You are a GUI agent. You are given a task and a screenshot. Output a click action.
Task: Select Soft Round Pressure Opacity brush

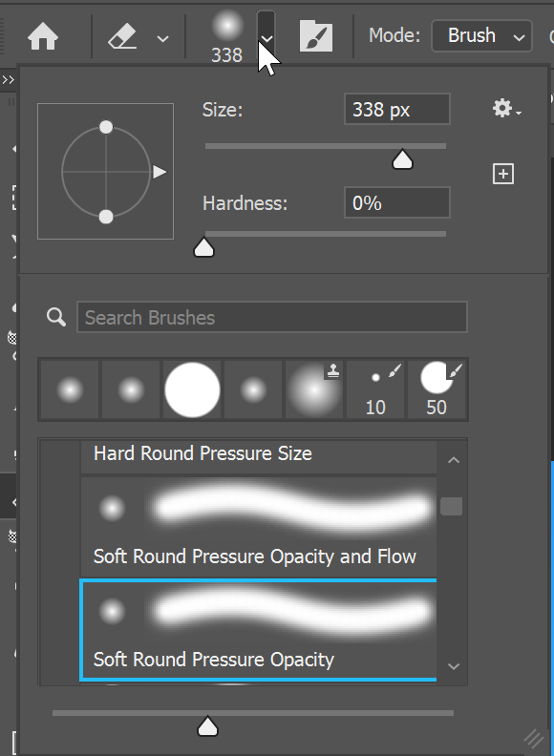pyautogui.click(x=258, y=631)
